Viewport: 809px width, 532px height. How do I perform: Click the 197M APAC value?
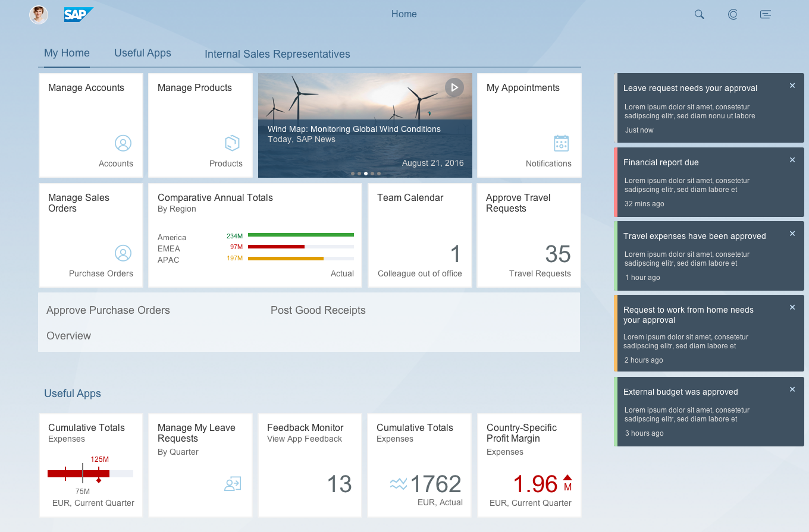point(234,259)
